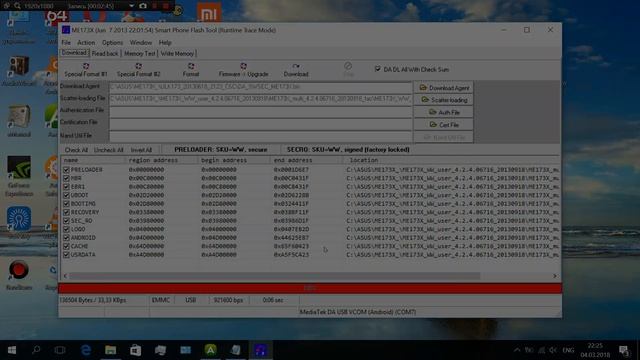Click Check All above partition list
This screenshot has width=640, height=360.
click(x=76, y=150)
